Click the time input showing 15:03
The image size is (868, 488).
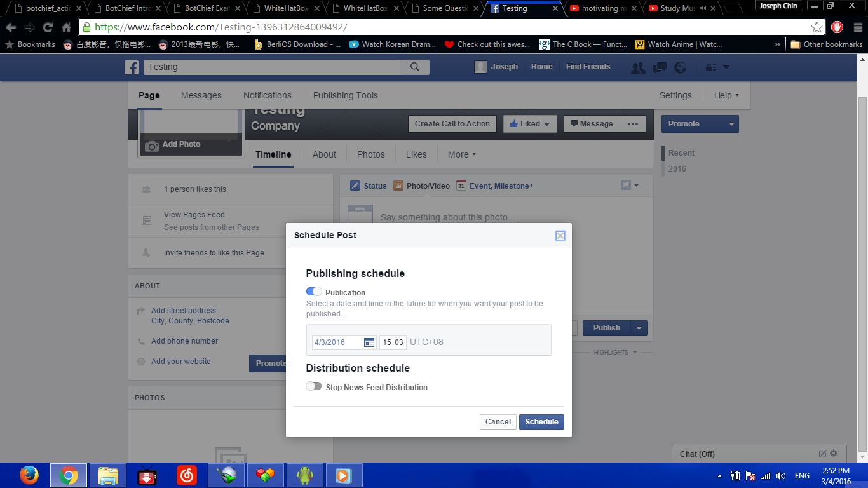393,342
